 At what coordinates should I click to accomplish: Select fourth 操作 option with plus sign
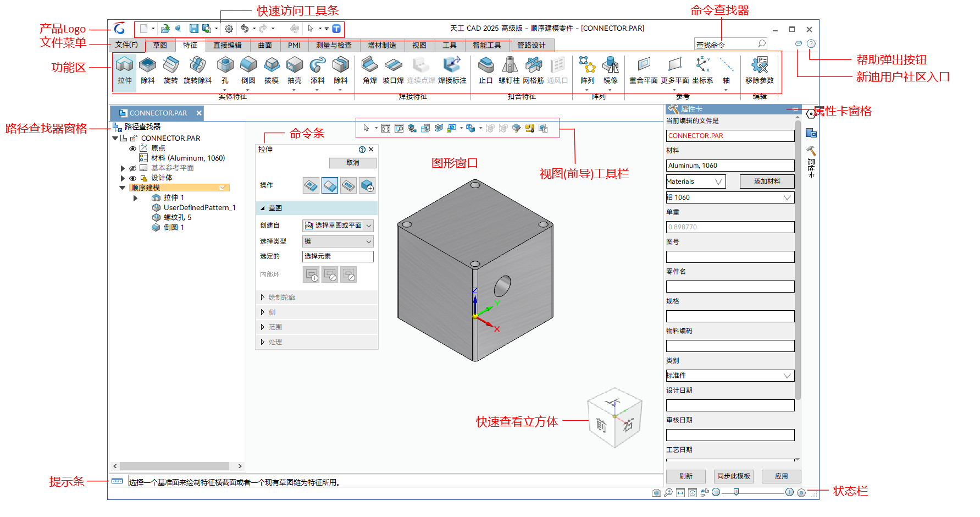tap(367, 185)
